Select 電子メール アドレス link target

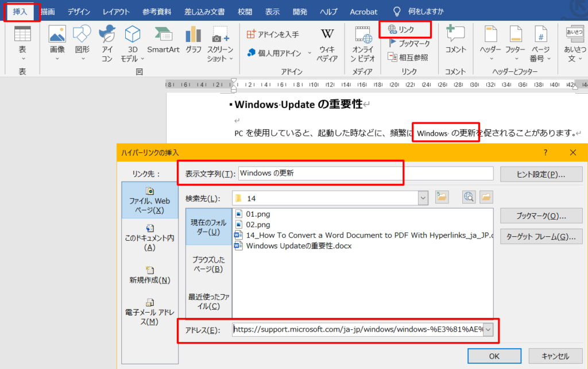pyautogui.click(x=150, y=312)
